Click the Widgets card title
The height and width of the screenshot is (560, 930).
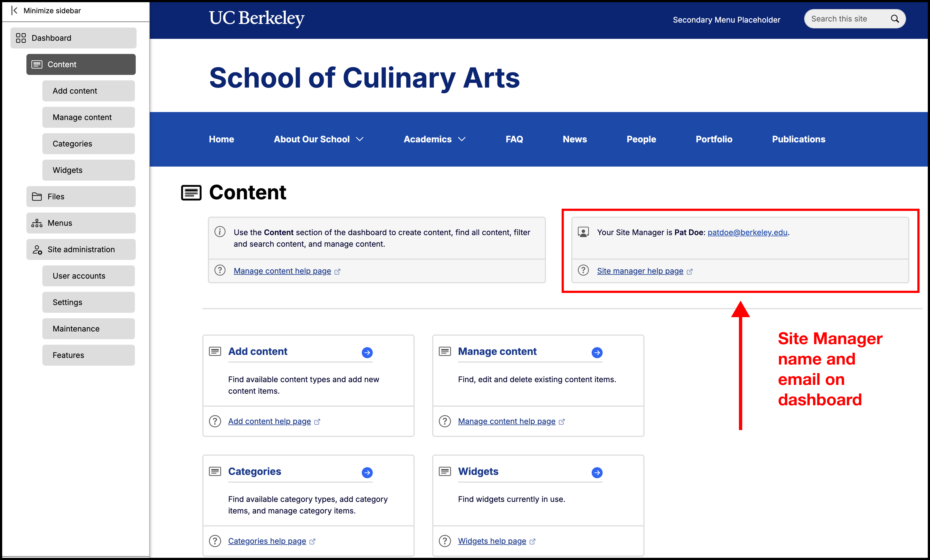[478, 471]
